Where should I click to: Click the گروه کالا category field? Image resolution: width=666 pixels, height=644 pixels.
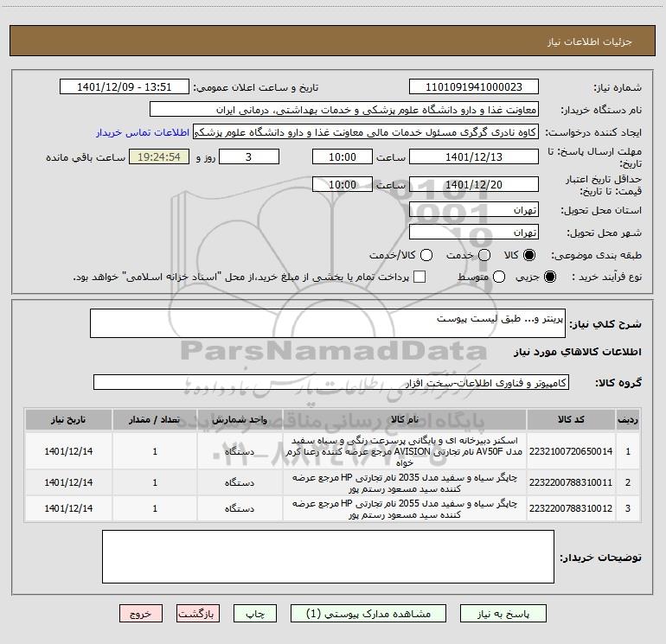[331, 382]
